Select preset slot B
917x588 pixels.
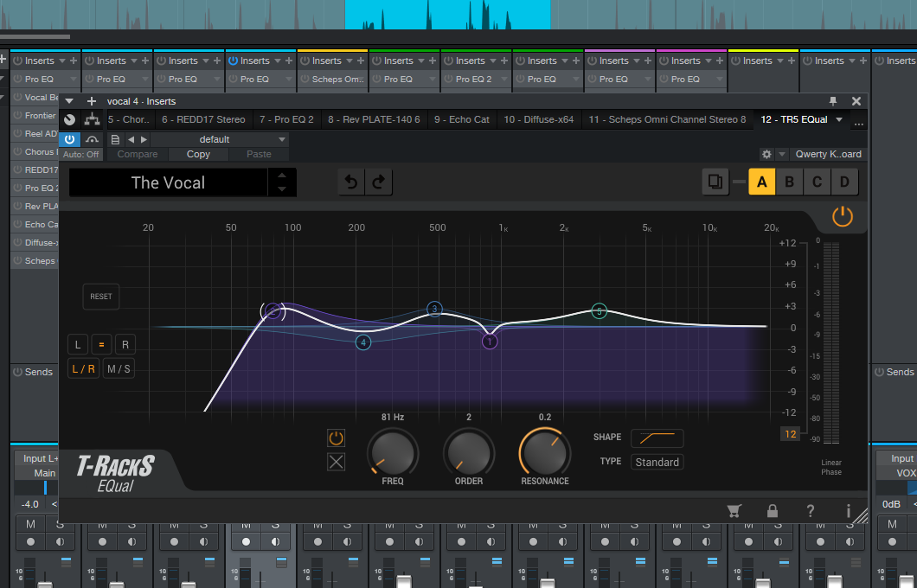789,182
